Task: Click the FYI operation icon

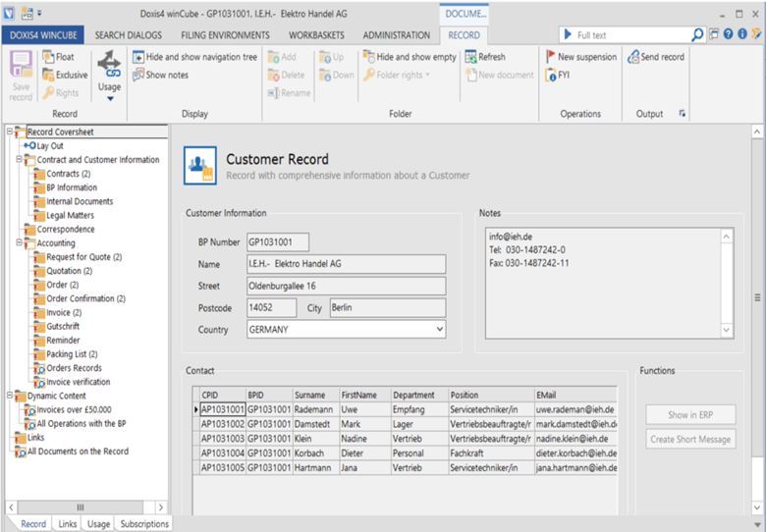Action: coord(551,75)
